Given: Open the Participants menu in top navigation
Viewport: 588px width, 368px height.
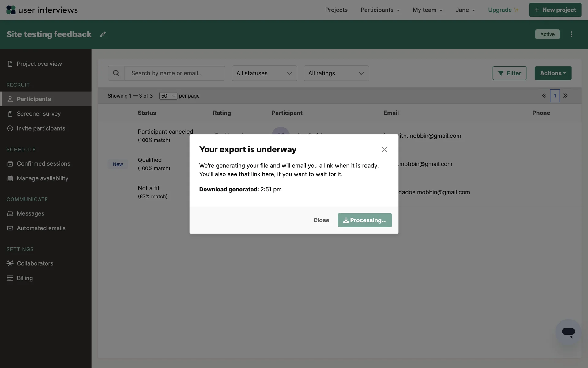Looking at the screenshot, I should [x=380, y=10].
